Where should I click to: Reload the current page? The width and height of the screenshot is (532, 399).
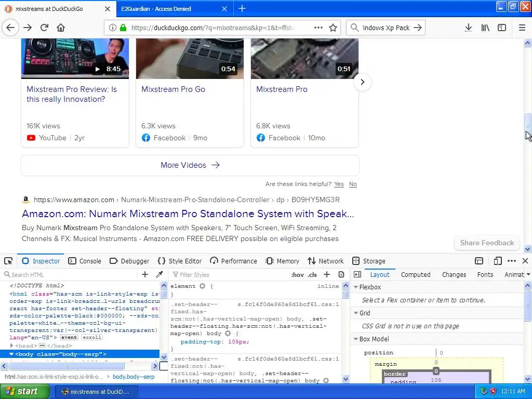[x=44, y=28]
